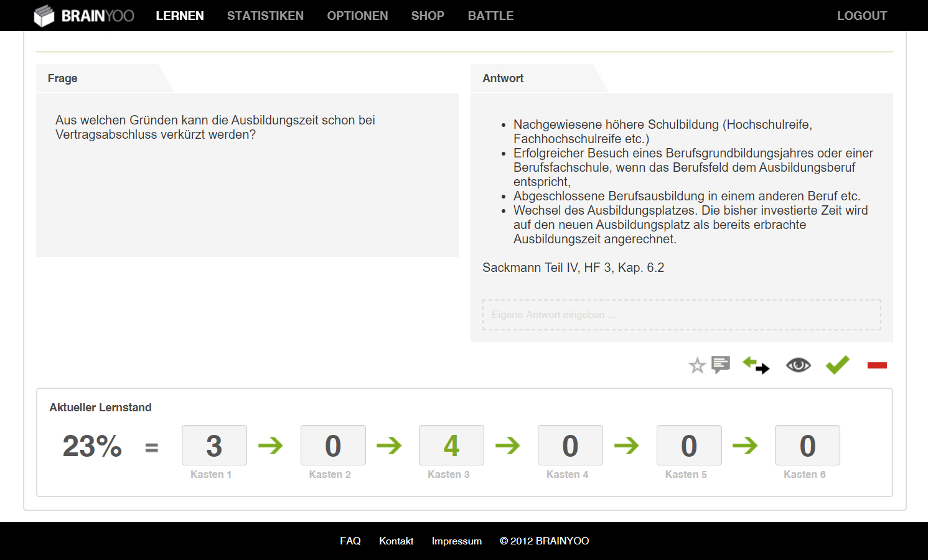The height and width of the screenshot is (560, 928).
Task: Log out using the LOGOUT link
Action: pos(861,16)
